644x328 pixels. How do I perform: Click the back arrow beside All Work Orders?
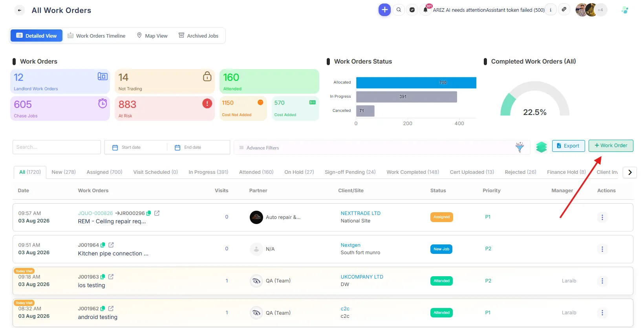pos(19,10)
